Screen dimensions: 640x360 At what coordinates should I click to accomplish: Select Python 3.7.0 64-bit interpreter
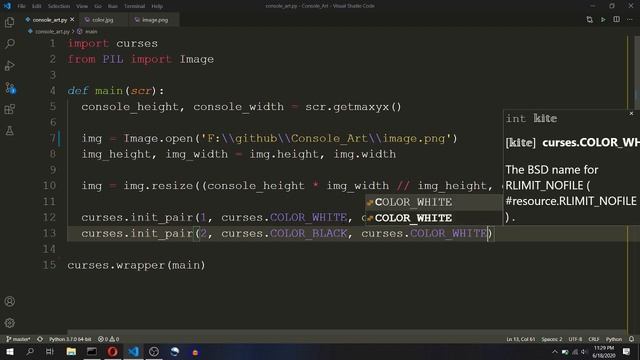point(70,339)
